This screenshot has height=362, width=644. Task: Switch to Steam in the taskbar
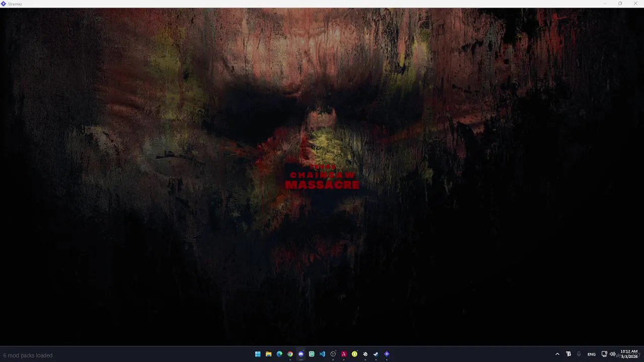pos(376,354)
